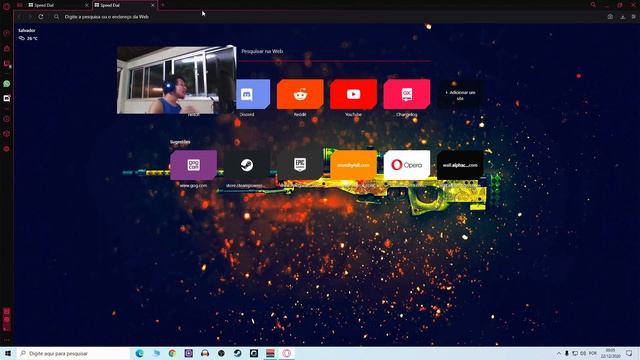Open the headphones app on the taskbar
Viewport: 640px width, 360px height.
(x=205, y=353)
